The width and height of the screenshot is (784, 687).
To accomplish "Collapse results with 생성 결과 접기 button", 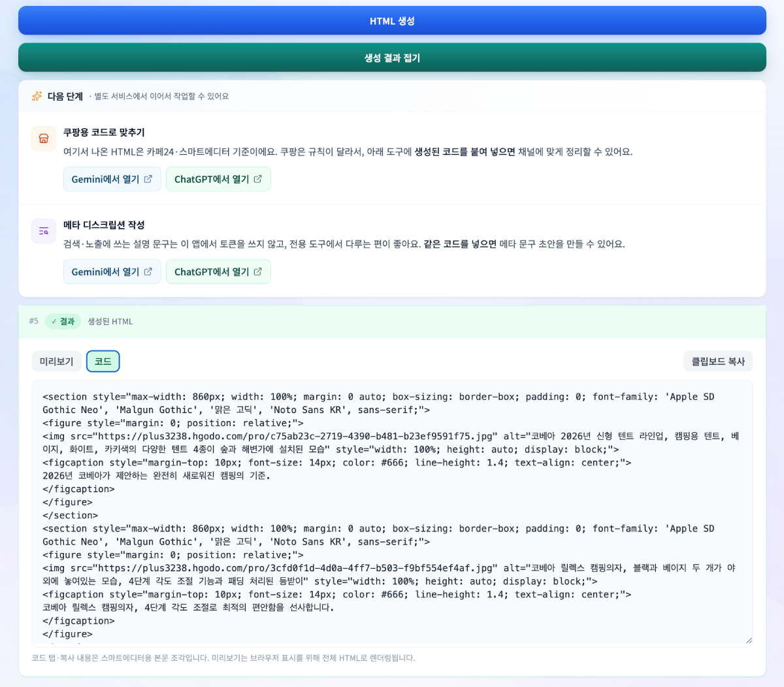I will [x=392, y=58].
